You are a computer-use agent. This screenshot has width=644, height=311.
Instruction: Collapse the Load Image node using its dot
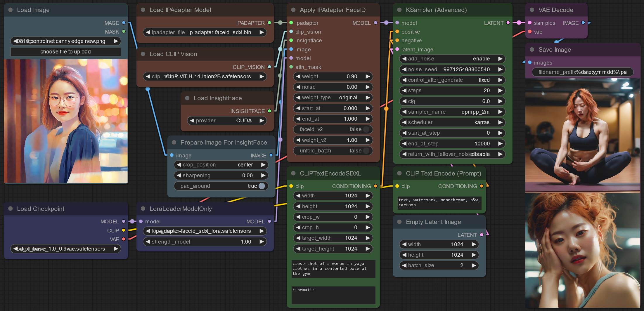pos(11,10)
